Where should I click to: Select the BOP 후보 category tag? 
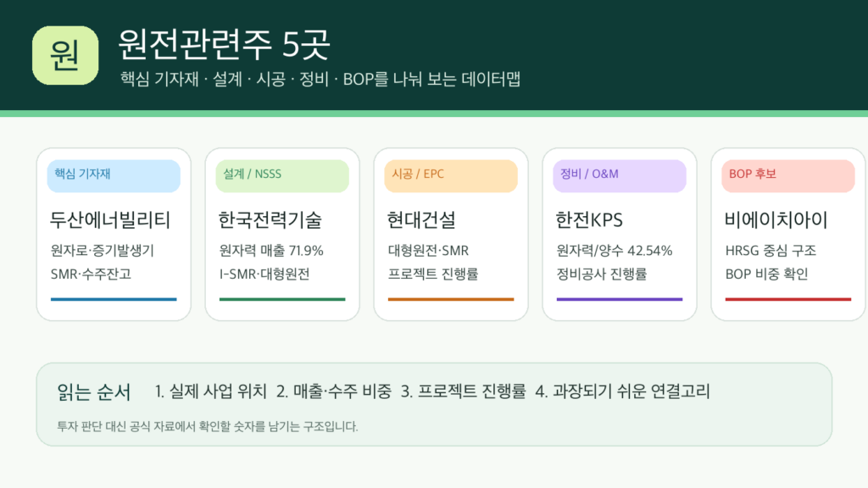pos(788,176)
